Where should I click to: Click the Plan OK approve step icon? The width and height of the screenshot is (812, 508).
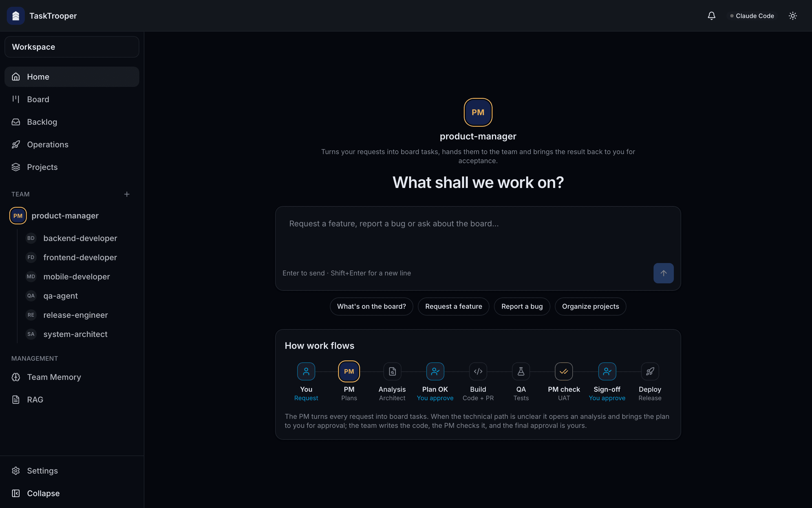pos(435,371)
